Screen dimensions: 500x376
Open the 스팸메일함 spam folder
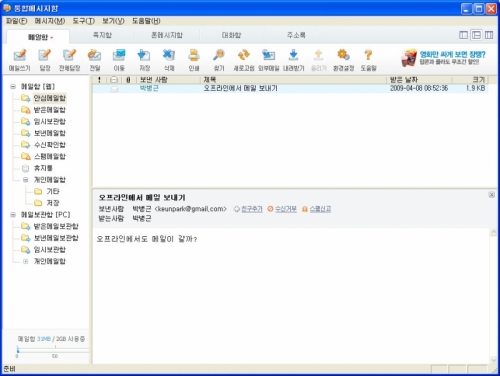coord(50,156)
